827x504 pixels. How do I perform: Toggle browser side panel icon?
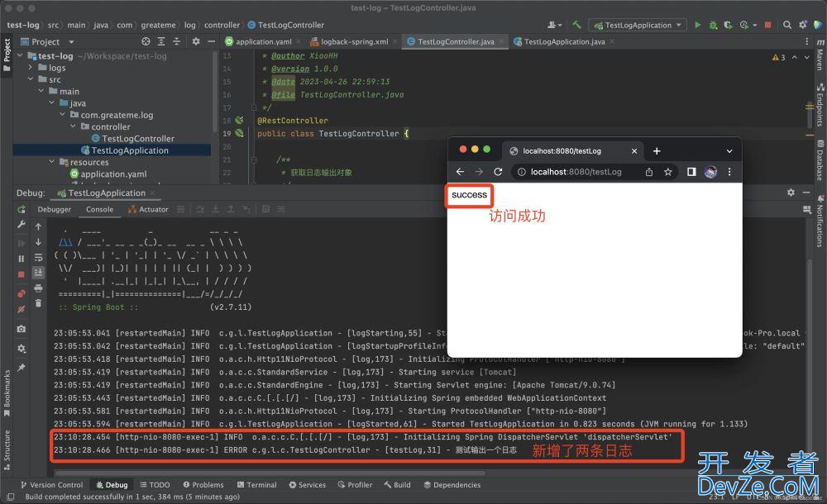691,172
